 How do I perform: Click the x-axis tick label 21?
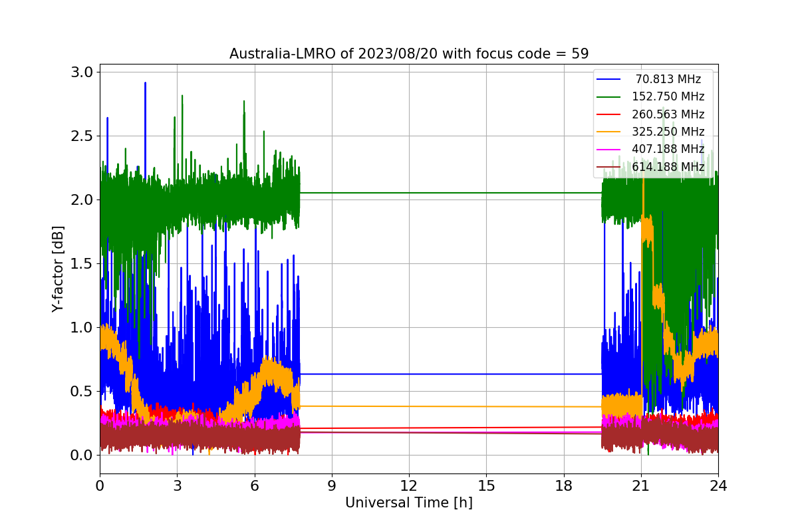tap(641, 486)
